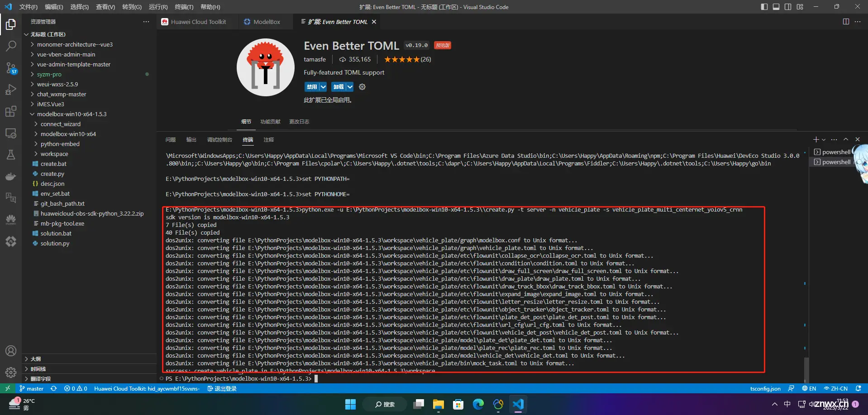868x415 pixels.
Task: Expand monomer-architecture--vue3 folder
Action: (32, 44)
